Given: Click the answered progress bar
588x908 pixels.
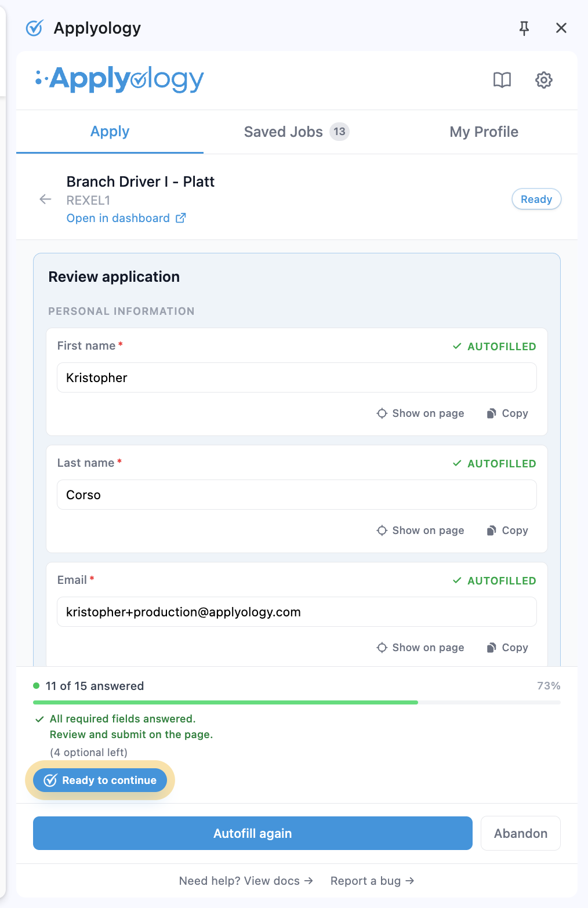Looking at the screenshot, I should 297,702.
